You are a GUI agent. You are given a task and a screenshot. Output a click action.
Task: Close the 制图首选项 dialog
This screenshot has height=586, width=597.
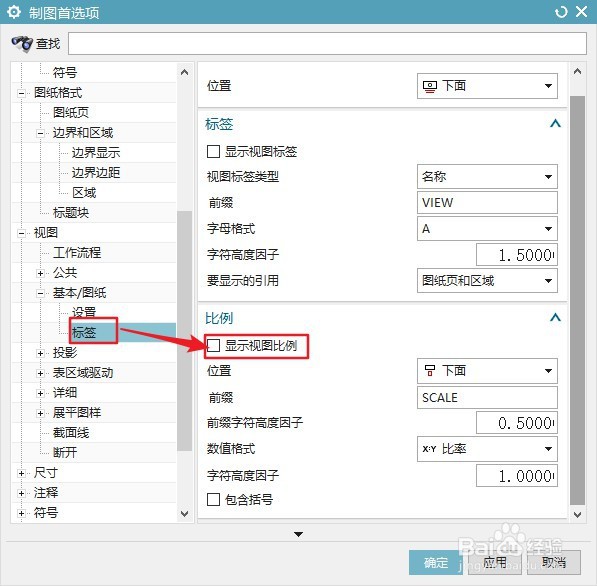click(581, 12)
